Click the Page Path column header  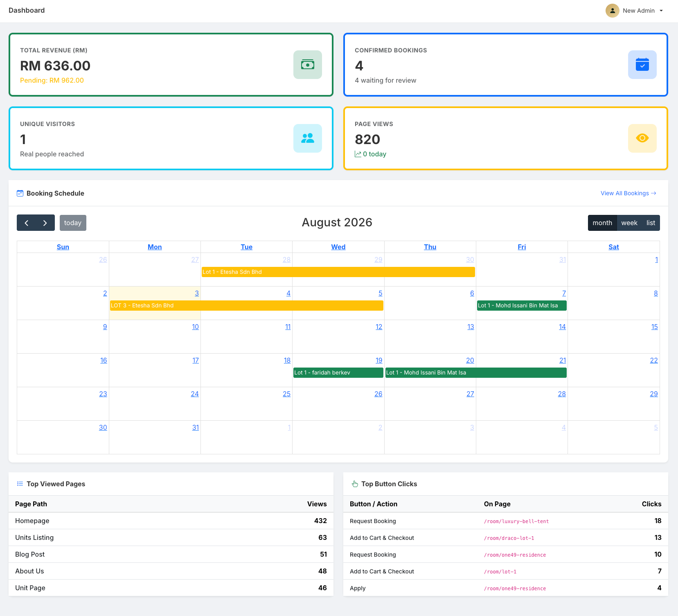coord(31,504)
